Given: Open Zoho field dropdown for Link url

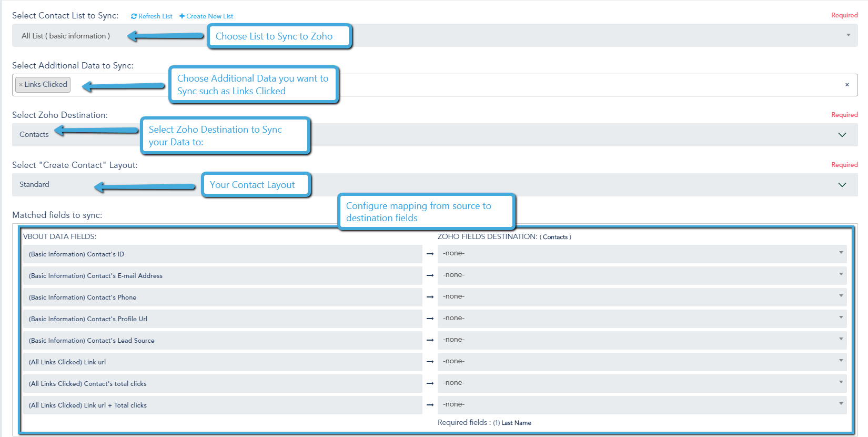Looking at the screenshot, I should 642,362.
